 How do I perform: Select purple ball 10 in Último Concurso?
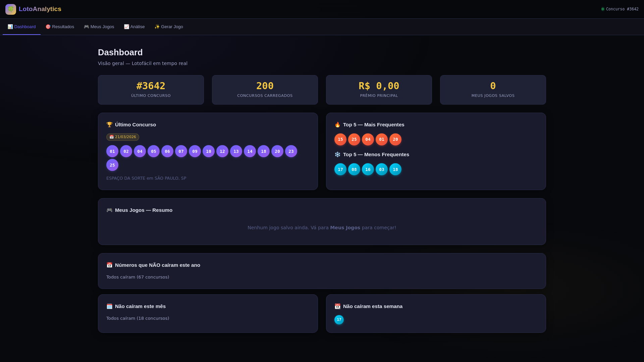tap(209, 151)
